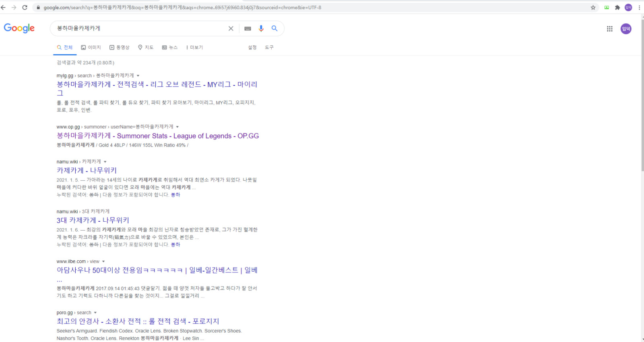Reload the page
The height and width of the screenshot is (342, 644).
tap(25, 8)
